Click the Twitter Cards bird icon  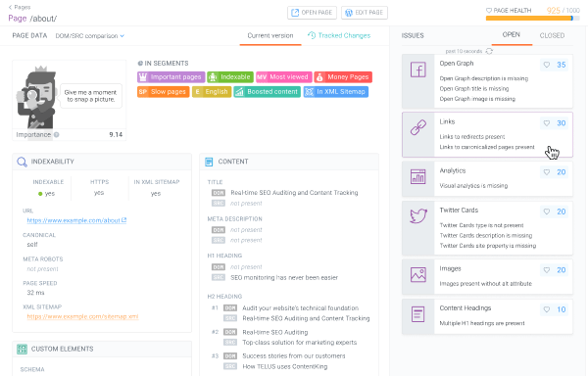[x=418, y=215]
